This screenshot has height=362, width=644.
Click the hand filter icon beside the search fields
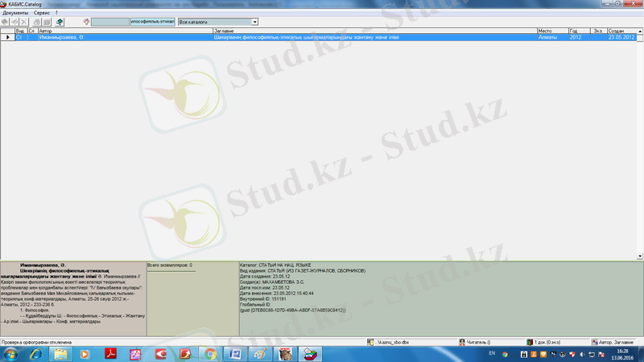tap(86, 22)
